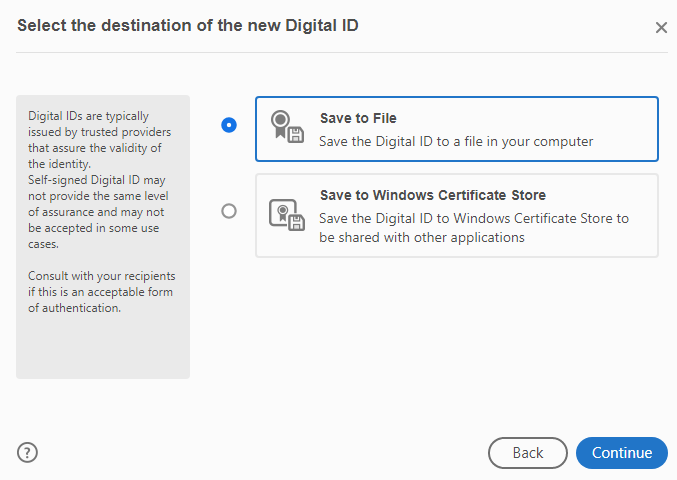
Task: Click the "issued by trusted providers" info paragraph
Action: pyautogui.click(x=100, y=140)
